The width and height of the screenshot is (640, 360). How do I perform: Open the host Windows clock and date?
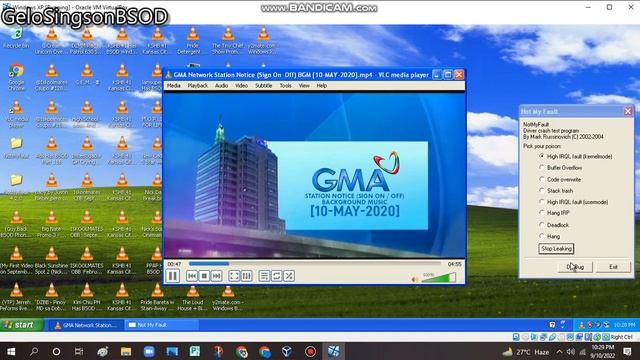coord(602,351)
